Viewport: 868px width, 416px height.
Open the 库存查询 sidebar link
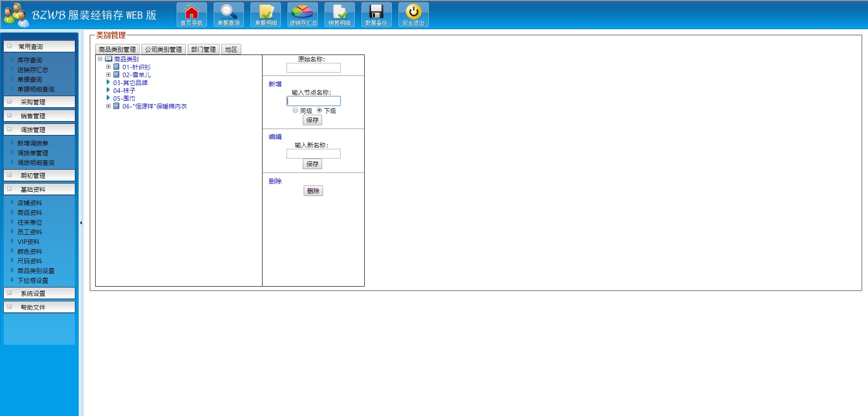pyautogui.click(x=30, y=60)
